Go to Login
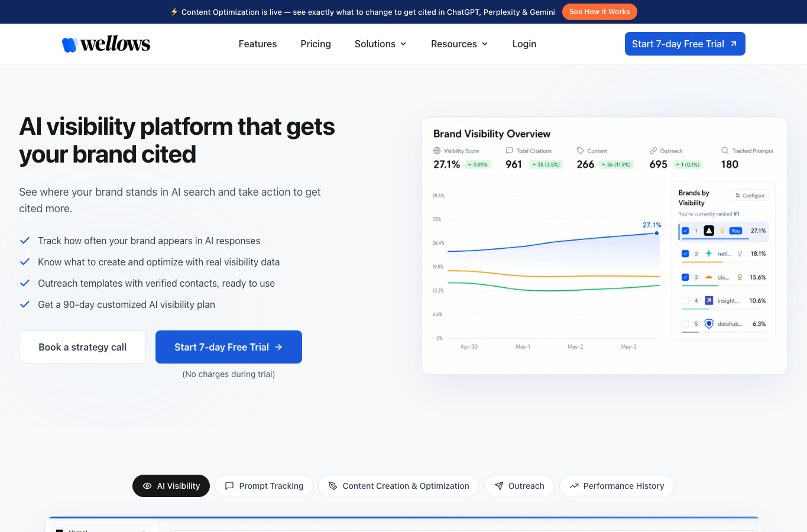Image resolution: width=807 pixels, height=532 pixels. [524, 44]
